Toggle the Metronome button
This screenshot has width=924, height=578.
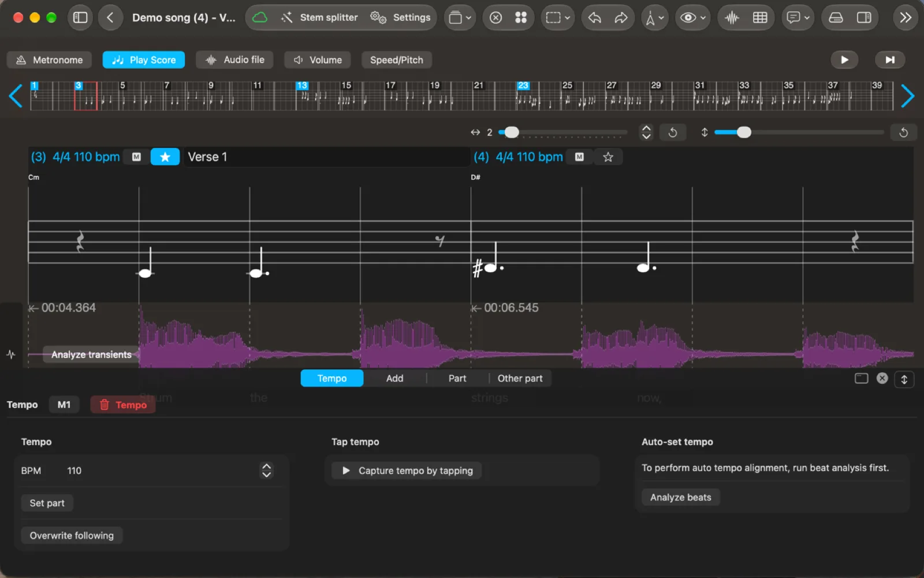(50, 60)
